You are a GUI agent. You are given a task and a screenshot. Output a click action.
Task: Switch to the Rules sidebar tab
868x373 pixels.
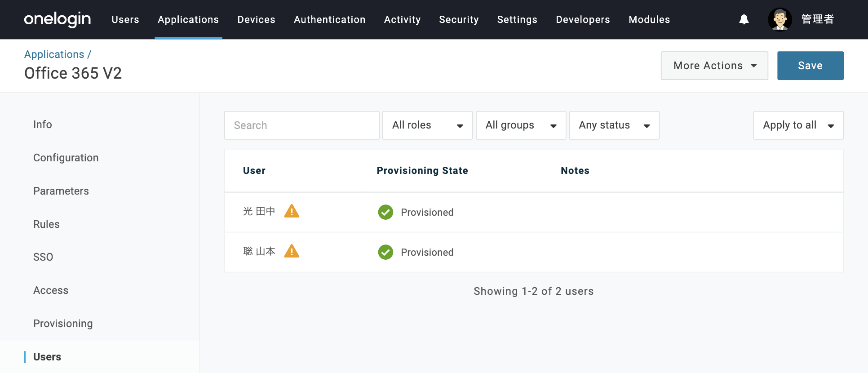[x=46, y=224]
